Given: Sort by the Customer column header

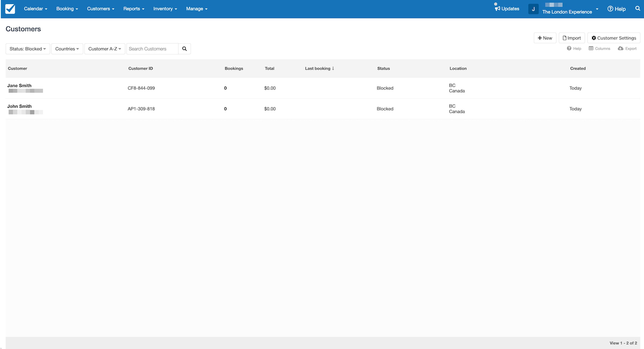Looking at the screenshot, I should click(18, 69).
